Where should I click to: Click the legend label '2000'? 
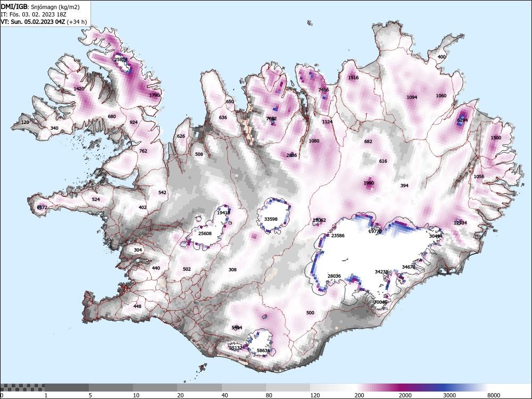[405, 395]
